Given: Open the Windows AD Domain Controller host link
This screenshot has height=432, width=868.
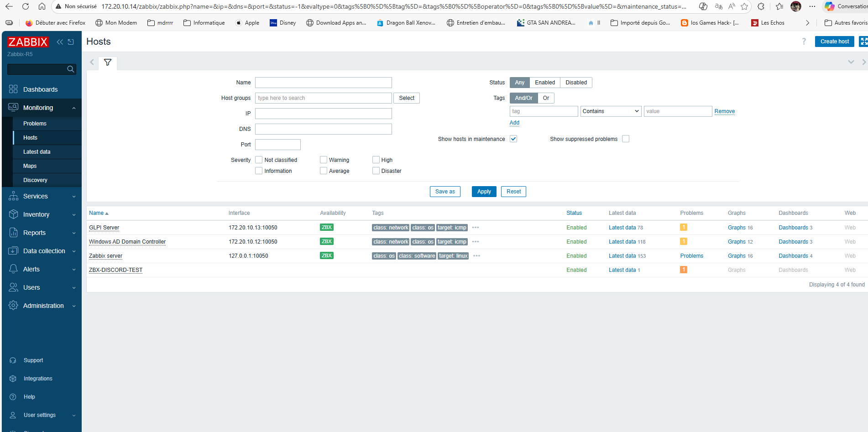Looking at the screenshot, I should tap(127, 242).
